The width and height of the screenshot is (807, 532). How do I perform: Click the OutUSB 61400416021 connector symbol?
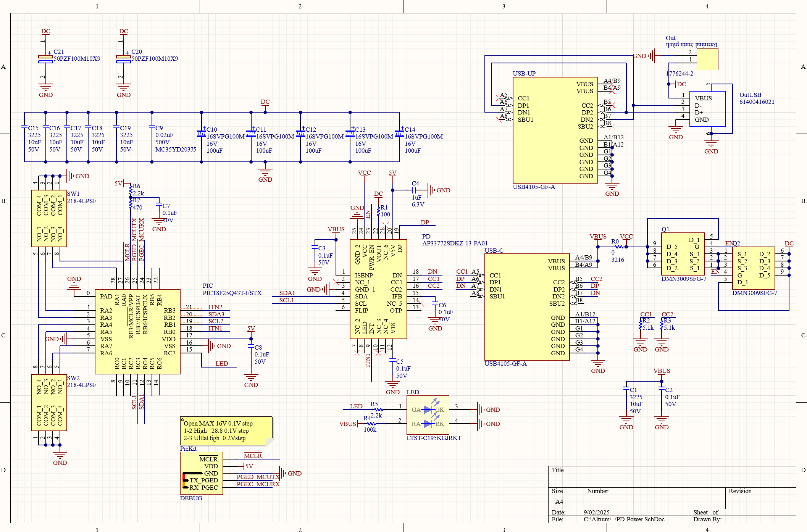coord(707,109)
